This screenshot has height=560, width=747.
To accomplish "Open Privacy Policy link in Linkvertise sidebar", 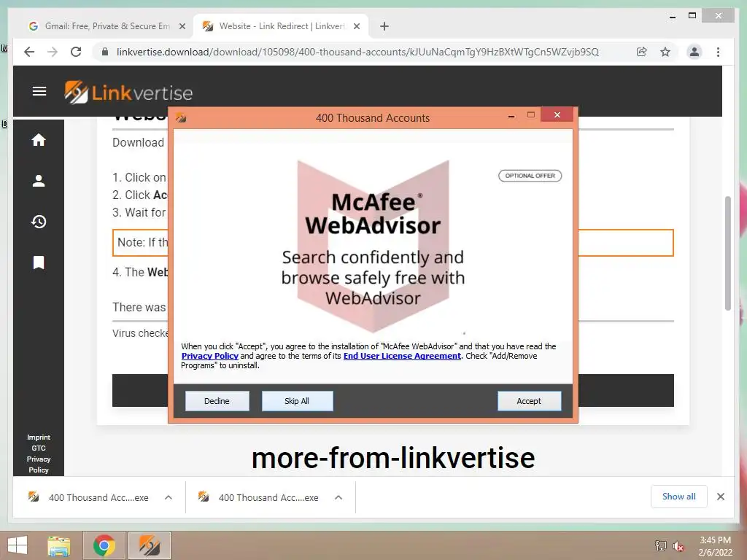I will pos(39,464).
